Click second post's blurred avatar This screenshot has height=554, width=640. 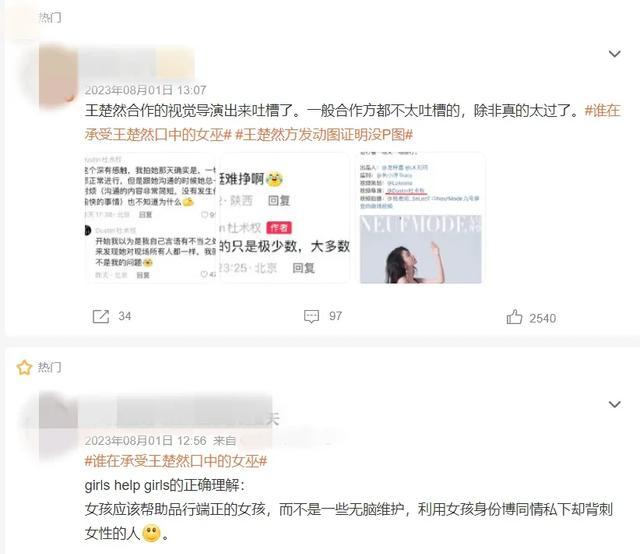coord(57,425)
